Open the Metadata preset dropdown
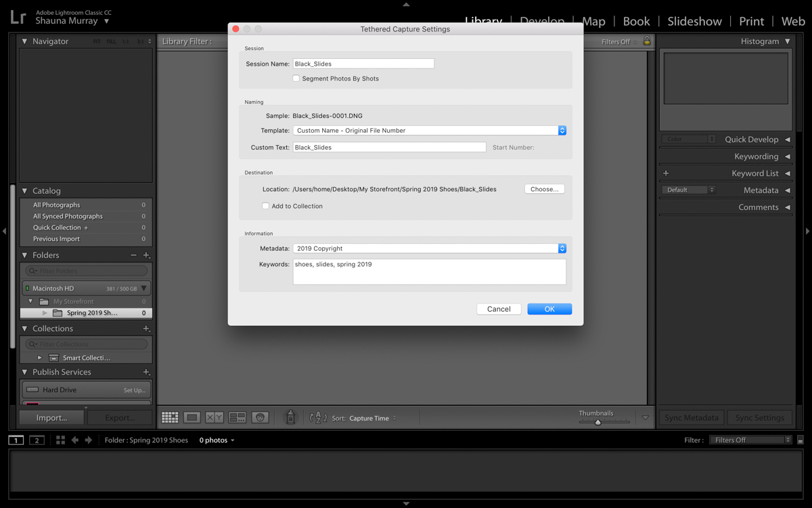Image resolution: width=812 pixels, height=508 pixels. point(429,249)
